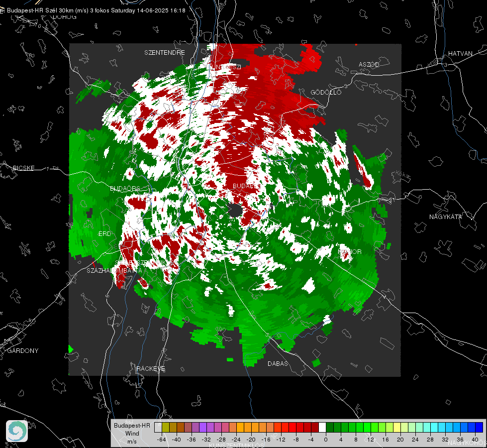Select the BUDAÖRS label on map
Screen dimensions: 487x448
click(125, 188)
